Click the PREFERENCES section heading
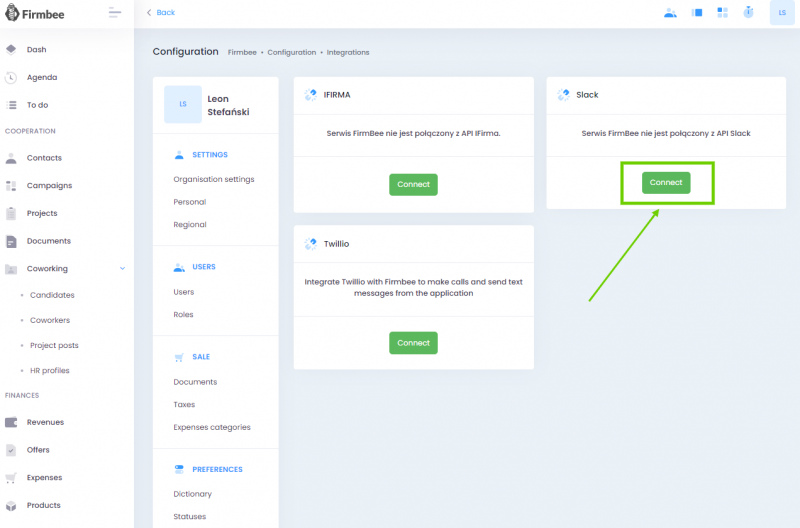This screenshot has height=528, width=800. [217, 469]
